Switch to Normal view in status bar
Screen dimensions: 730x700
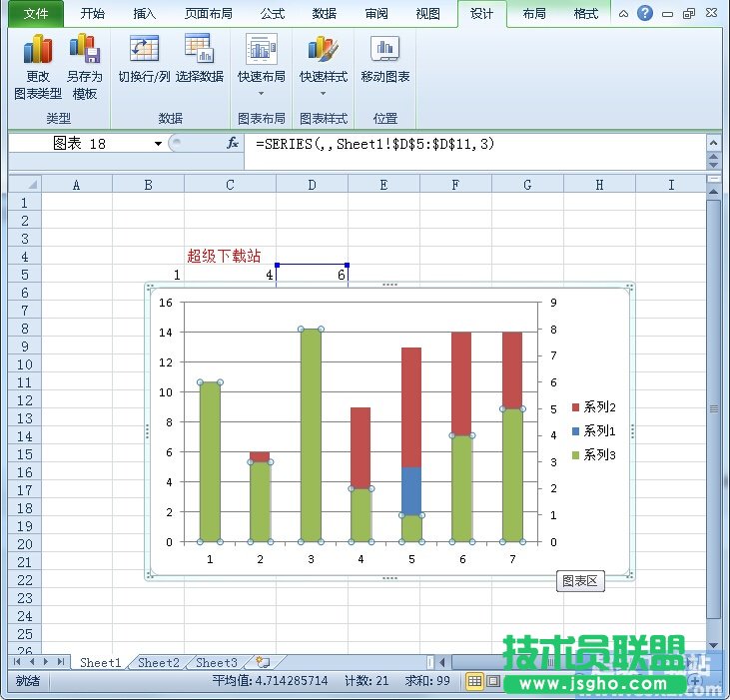474,681
